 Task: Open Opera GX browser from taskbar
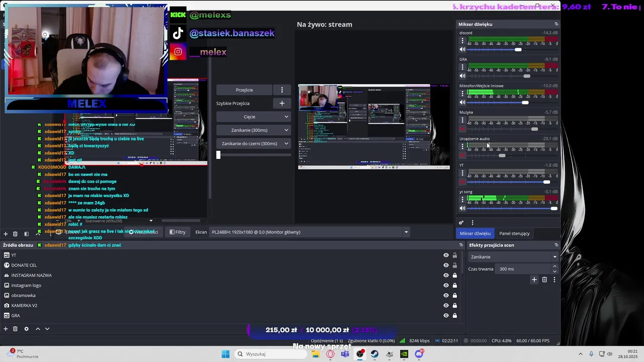coord(330,354)
